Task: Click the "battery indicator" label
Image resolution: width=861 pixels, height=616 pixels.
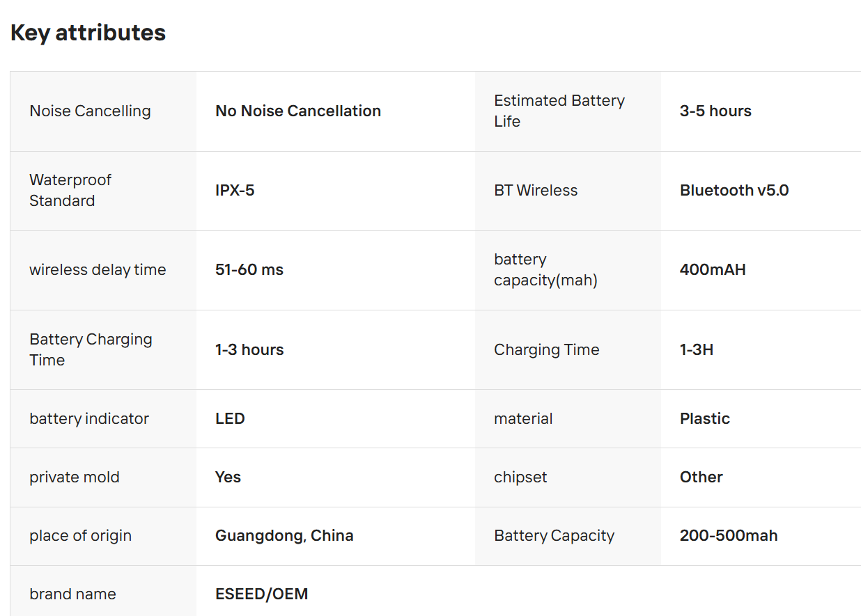Action: coord(89,418)
